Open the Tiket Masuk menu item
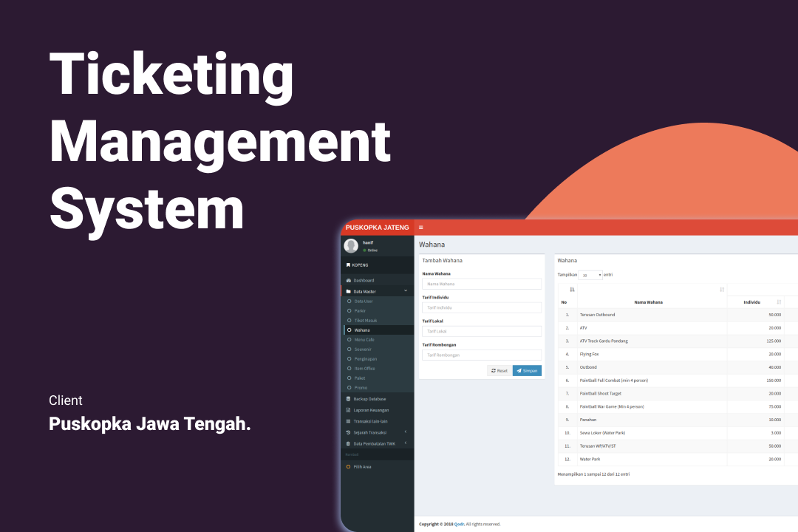The image size is (798, 532). pyautogui.click(x=366, y=320)
